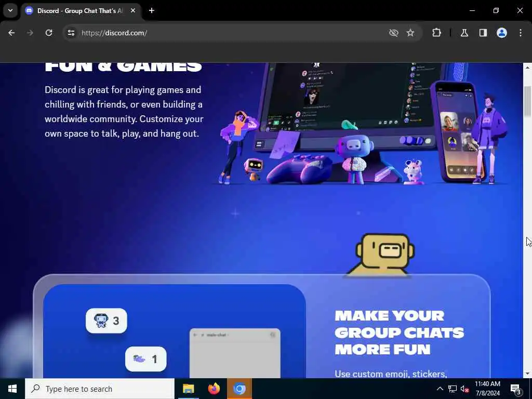Click the emoji reaction chip showing 1
The image size is (532, 399).
[146, 359]
